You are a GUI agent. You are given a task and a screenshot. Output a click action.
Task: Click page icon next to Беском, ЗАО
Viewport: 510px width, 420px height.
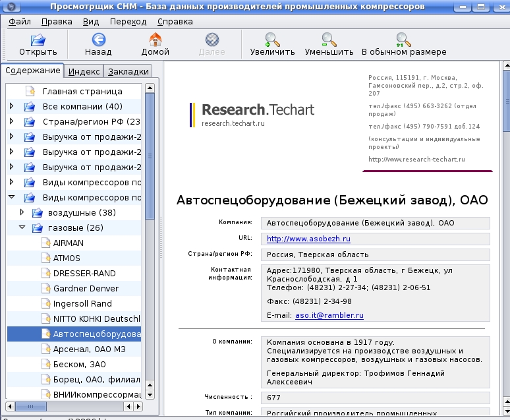pos(46,365)
